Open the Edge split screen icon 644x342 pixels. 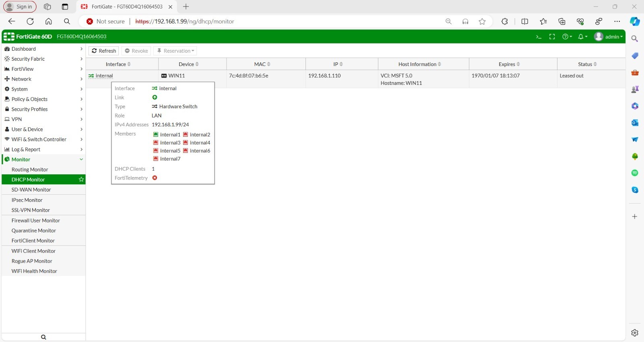click(525, 21)
